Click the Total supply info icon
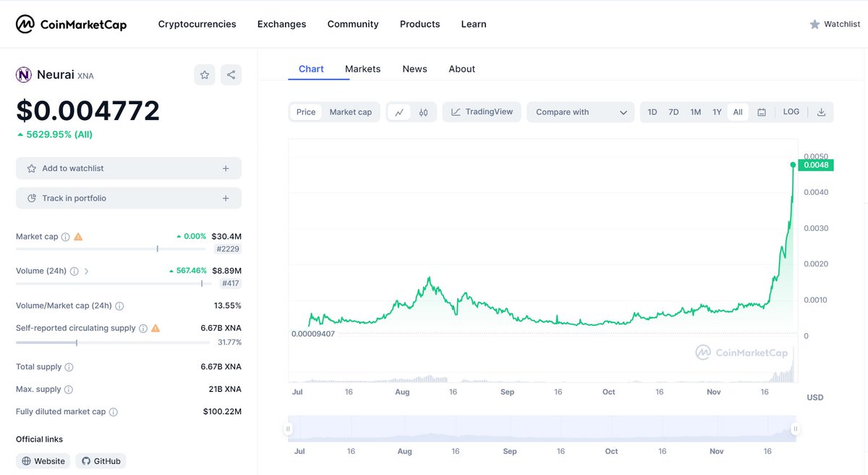868x475 pixels. click(69, 367)
